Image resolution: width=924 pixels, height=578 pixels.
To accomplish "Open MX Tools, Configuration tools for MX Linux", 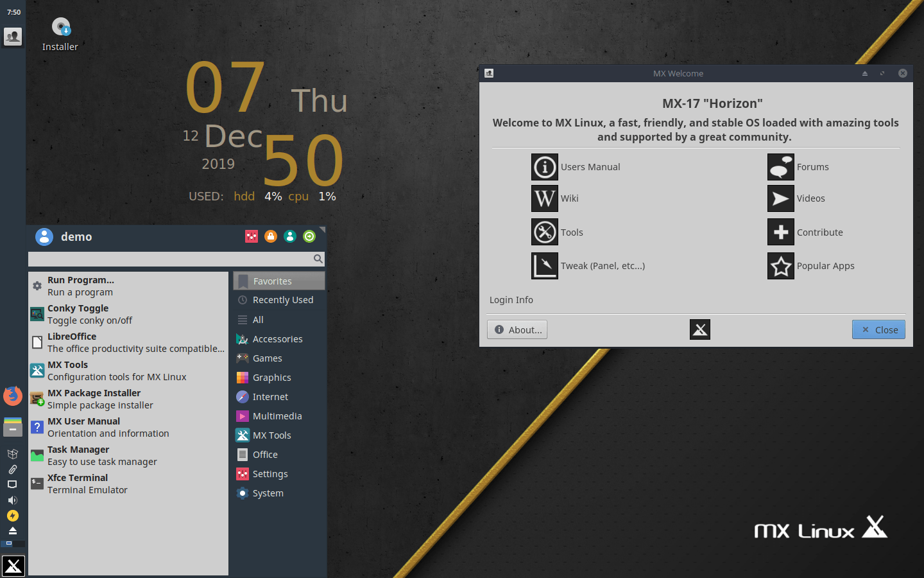I will pos(128,371).
